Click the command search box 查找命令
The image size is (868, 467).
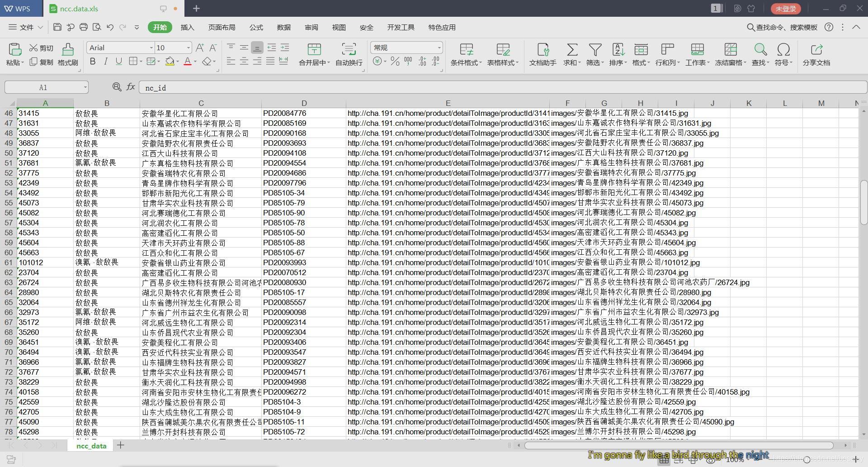coord(782,27)
